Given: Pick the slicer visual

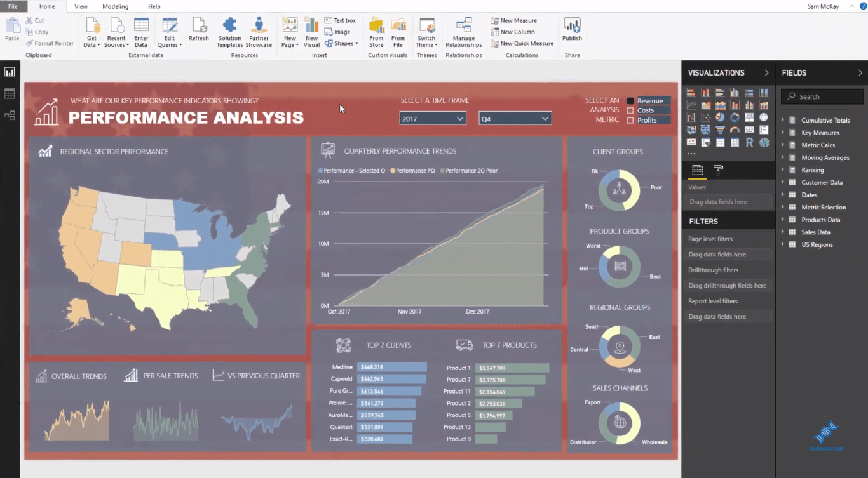Looking at the screenshot, I should (706, 142).
